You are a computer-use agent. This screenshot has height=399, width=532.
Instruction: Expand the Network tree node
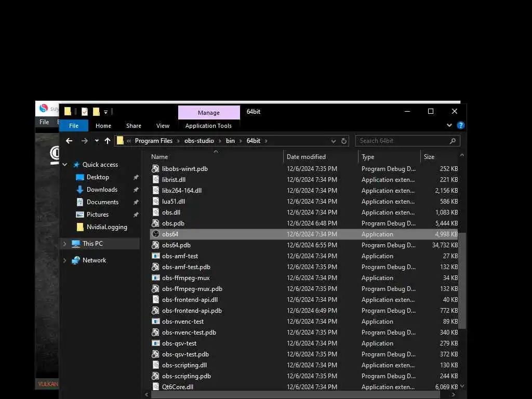pos(65,260)
